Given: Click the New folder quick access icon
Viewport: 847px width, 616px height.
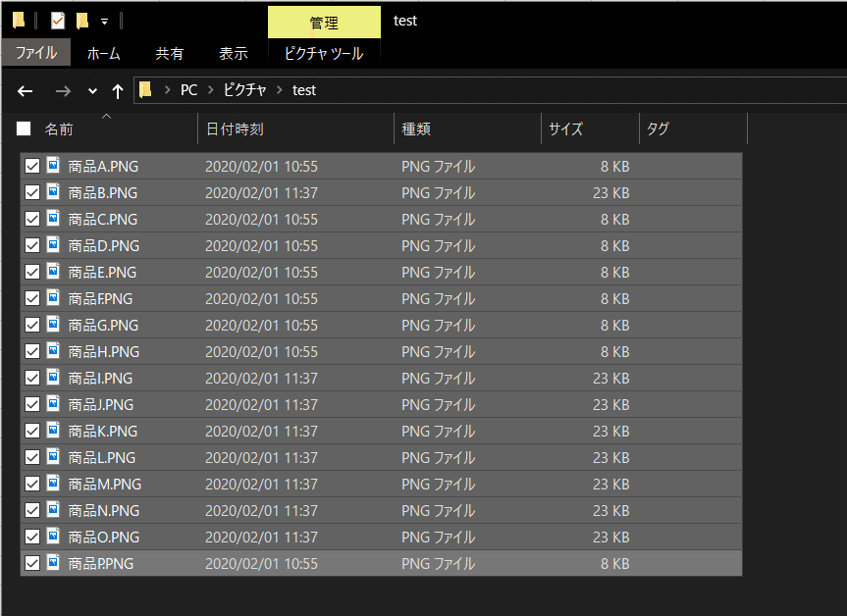Looking at the screenshot, I should coord(82,21).
